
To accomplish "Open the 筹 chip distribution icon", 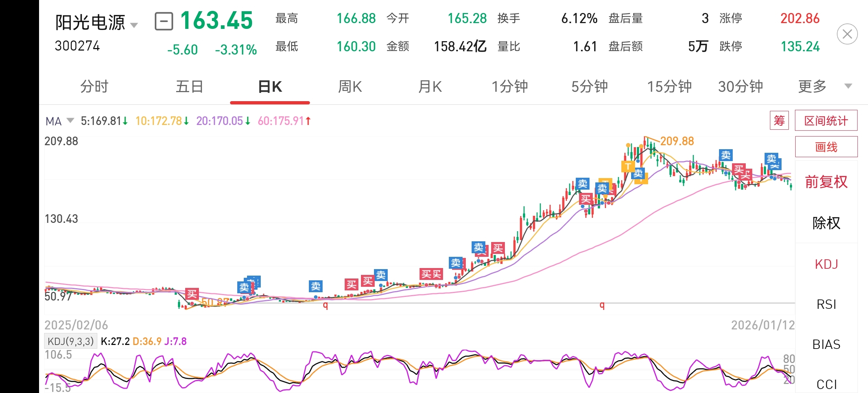I will [779, 121].
